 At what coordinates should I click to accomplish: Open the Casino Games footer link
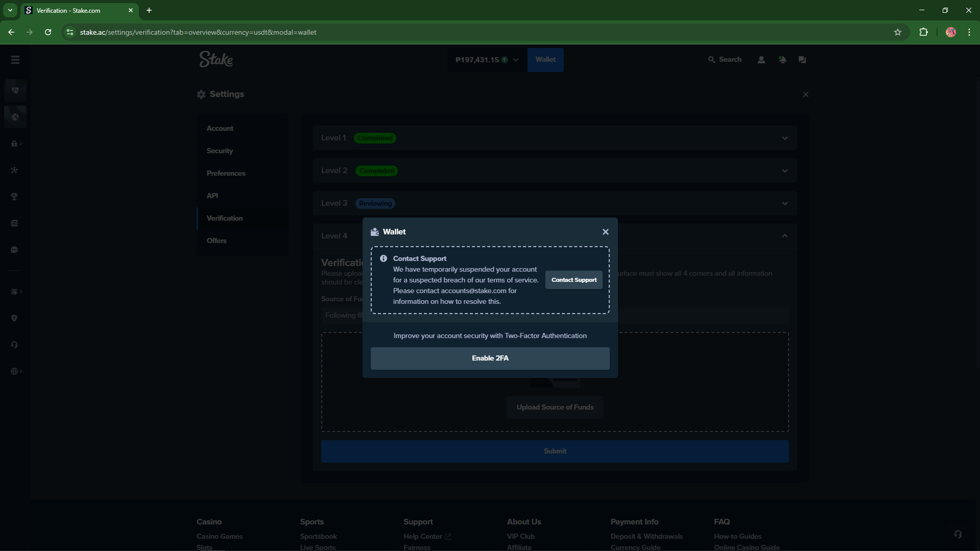tap(219, 536)
